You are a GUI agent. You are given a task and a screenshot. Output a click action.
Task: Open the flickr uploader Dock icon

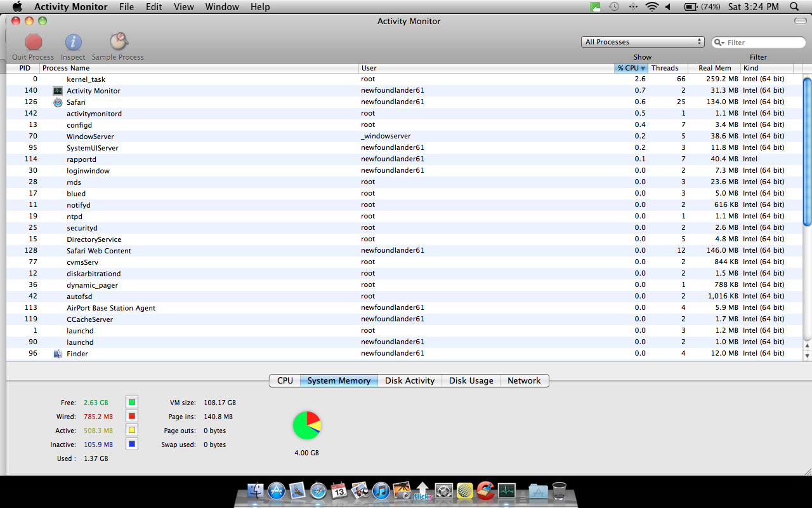click(x=422, y=490)
